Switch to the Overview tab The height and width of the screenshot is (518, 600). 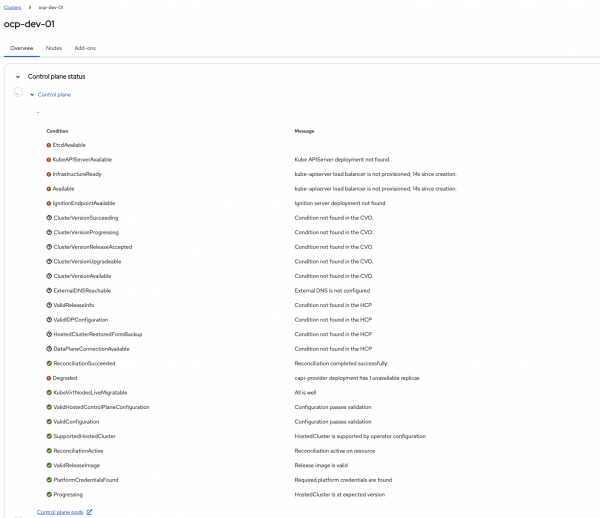coord(21,48)
